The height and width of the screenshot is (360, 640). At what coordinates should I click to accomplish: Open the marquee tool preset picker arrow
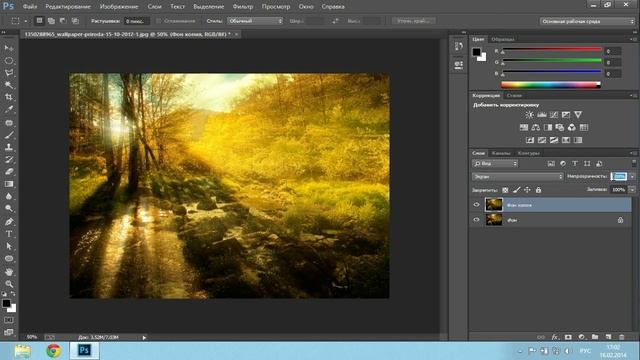click(26, 21)
